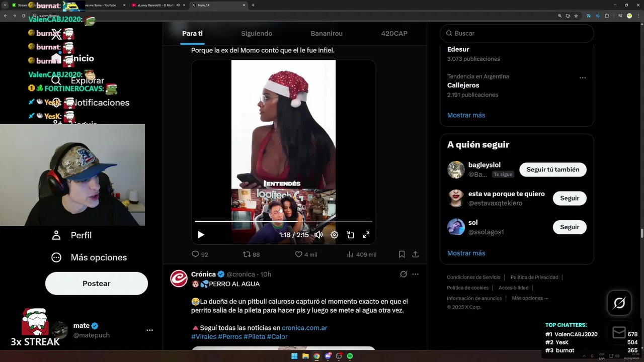Bookmark the video post
The image size is (644, 362).
click(401, 254)
